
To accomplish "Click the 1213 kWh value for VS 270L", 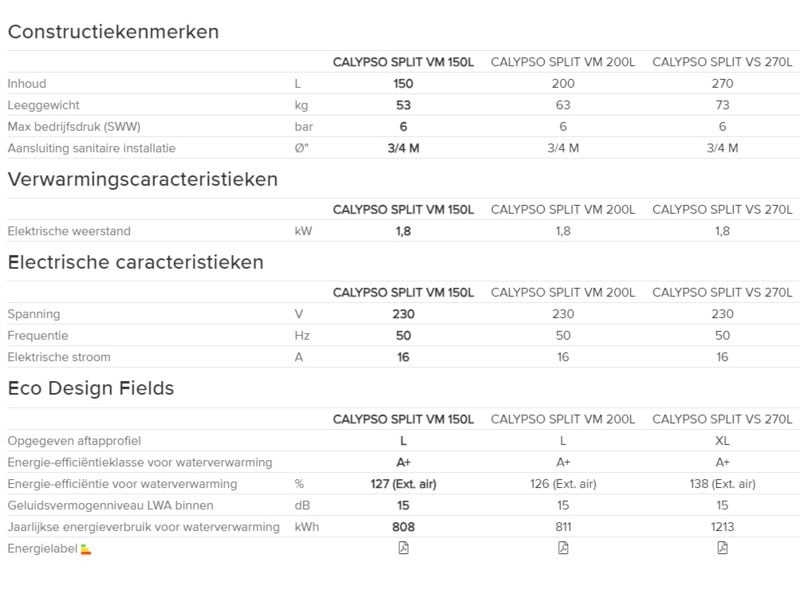I will click(722, 527).
